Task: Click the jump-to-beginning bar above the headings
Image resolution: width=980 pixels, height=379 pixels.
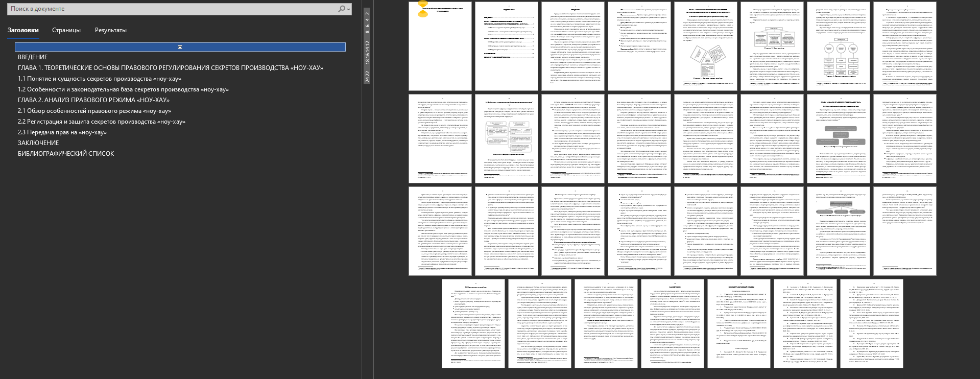Action: (180, 47)
